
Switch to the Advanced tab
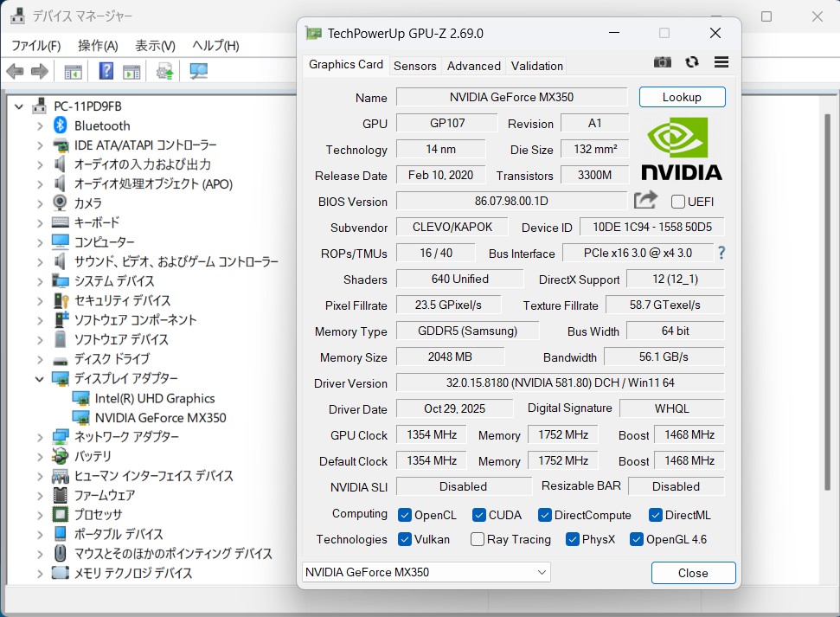click(473, 66)
